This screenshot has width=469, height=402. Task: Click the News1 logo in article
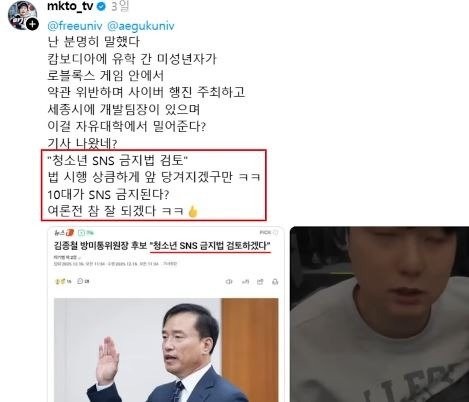(x=64, y=232)
